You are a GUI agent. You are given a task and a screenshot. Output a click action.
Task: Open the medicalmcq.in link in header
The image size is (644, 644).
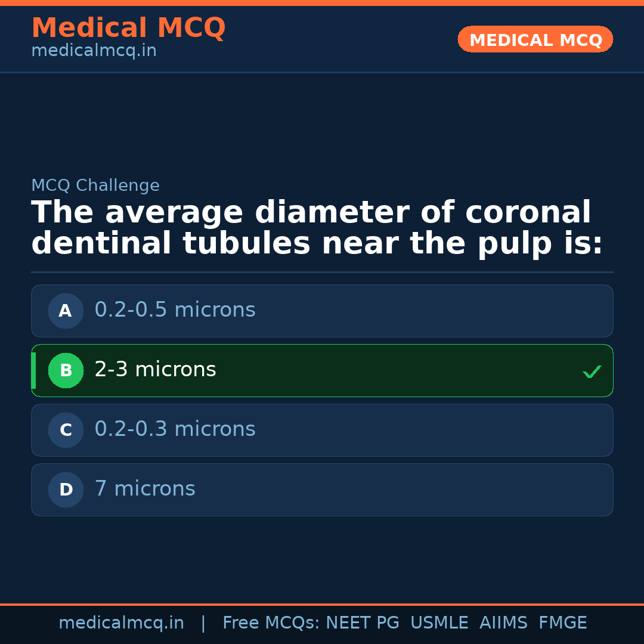point(94,51)
